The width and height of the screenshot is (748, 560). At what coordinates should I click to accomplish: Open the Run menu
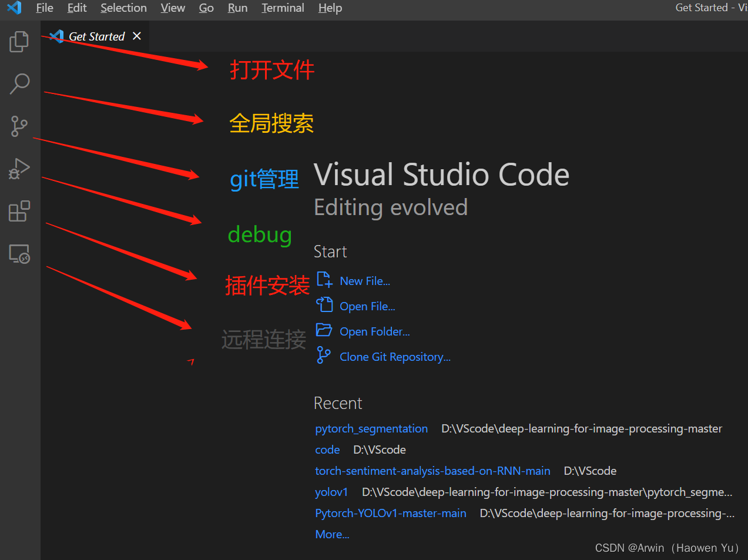237,8
